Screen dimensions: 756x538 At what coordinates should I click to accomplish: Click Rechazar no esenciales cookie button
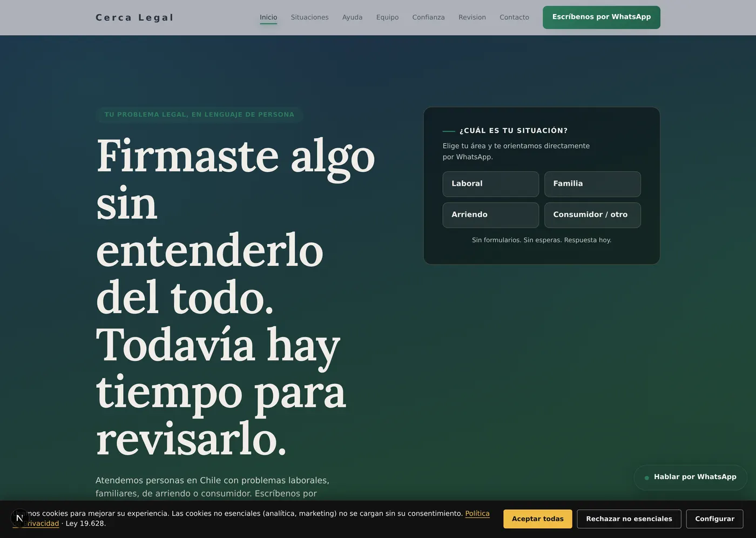(x=629, y=519)
